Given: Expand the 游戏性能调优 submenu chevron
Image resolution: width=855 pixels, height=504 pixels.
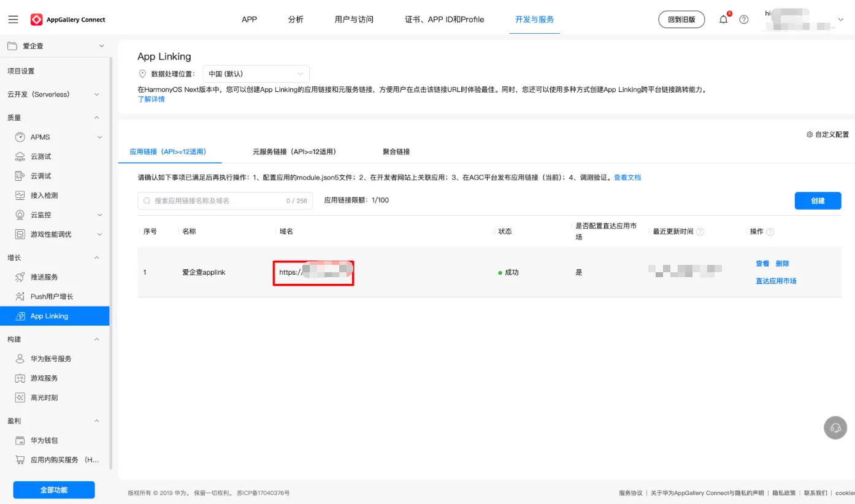Looking at the screenshot, I should pyautogui.click(x=100, y=234).
